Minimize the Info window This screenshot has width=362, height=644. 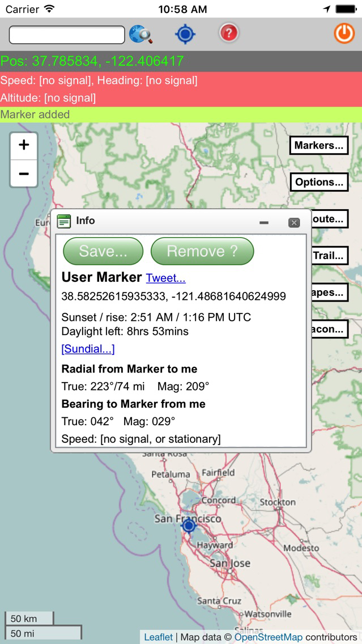tap(264, 223)
